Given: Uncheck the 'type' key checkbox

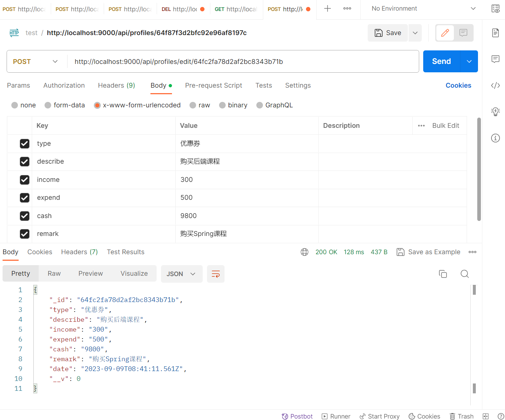Looking at the screenshot, I should click(24, 144).
